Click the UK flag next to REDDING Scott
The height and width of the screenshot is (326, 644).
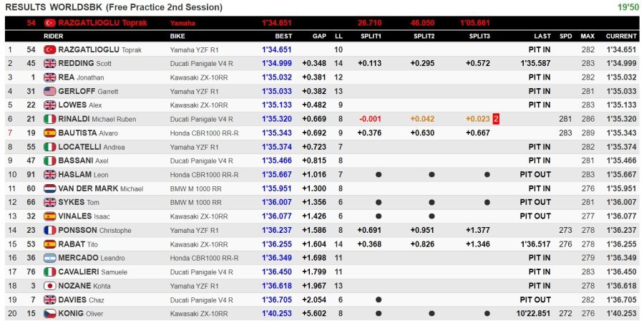[49, 63]
